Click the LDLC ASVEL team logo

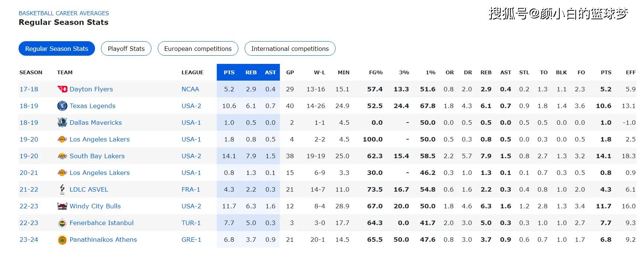tap(62, 189)
